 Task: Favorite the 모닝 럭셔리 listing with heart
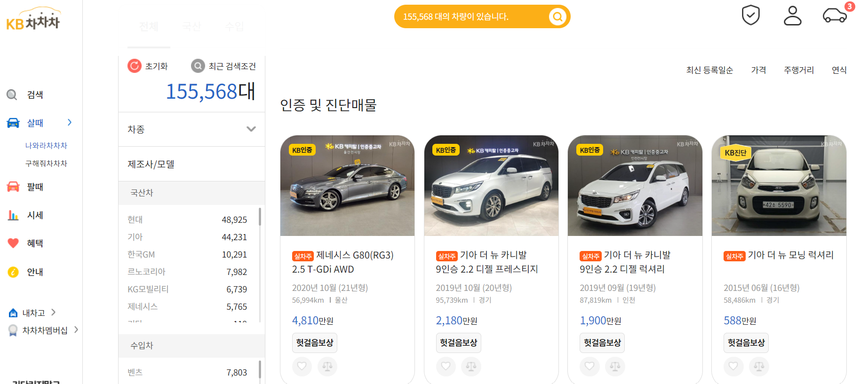coord(733,366)
